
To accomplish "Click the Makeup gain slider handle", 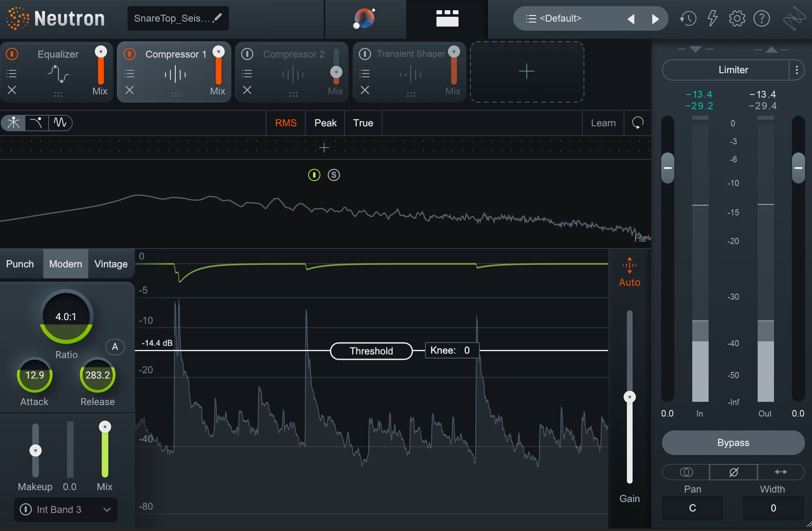I will (36, 450).
